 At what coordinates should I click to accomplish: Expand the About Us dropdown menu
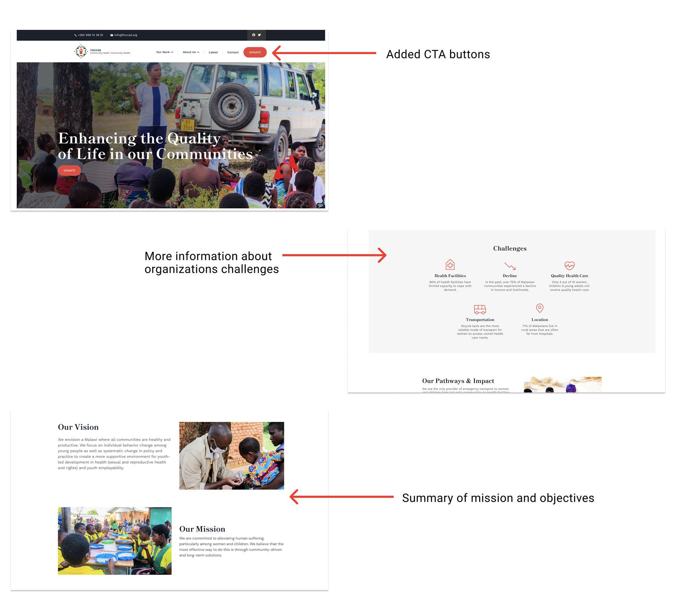pyautogui.click(x=191, y=52)
